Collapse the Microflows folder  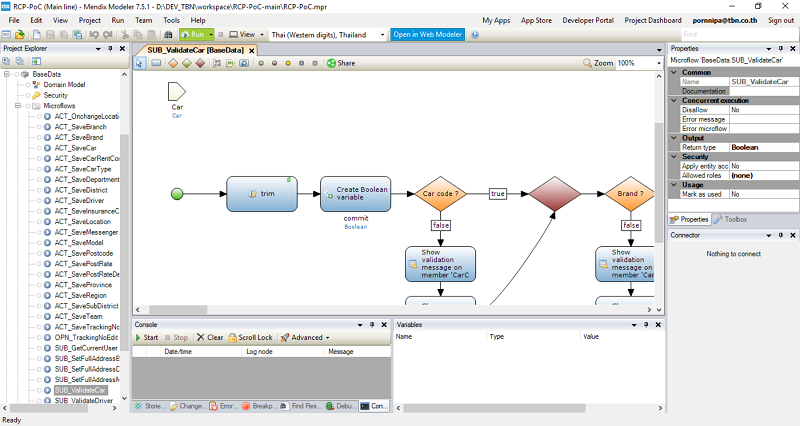(x=18, y=106)
